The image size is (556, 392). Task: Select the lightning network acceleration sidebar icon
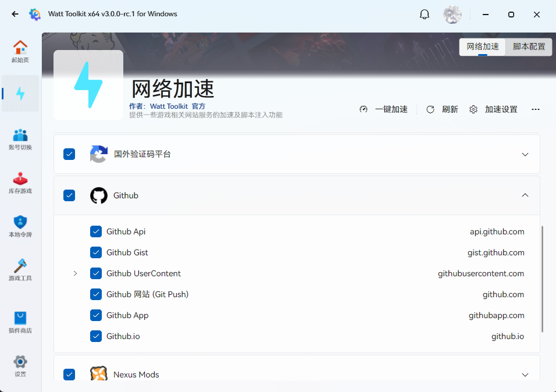click(x=20, y=94)
